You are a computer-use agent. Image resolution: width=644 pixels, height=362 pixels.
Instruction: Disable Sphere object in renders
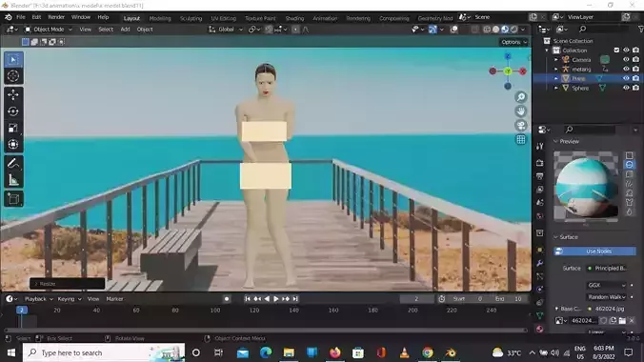(x=635, y=88)
